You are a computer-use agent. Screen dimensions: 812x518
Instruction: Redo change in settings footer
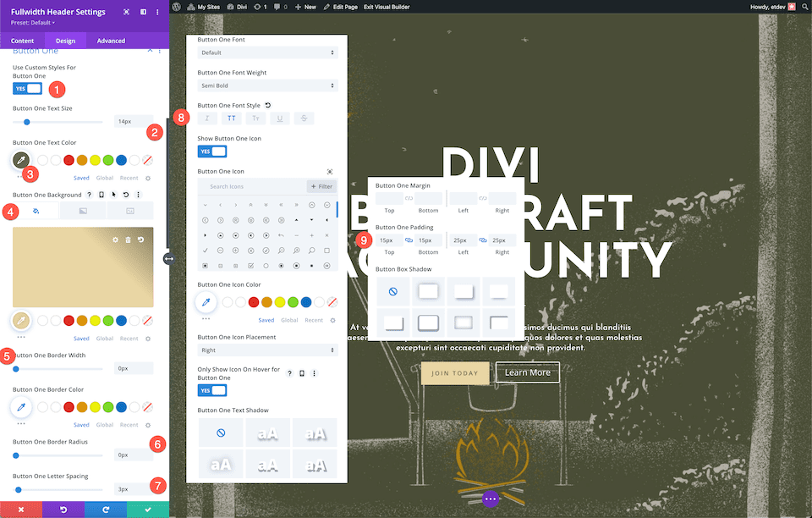pyautogui.click(x=106, y=510)
